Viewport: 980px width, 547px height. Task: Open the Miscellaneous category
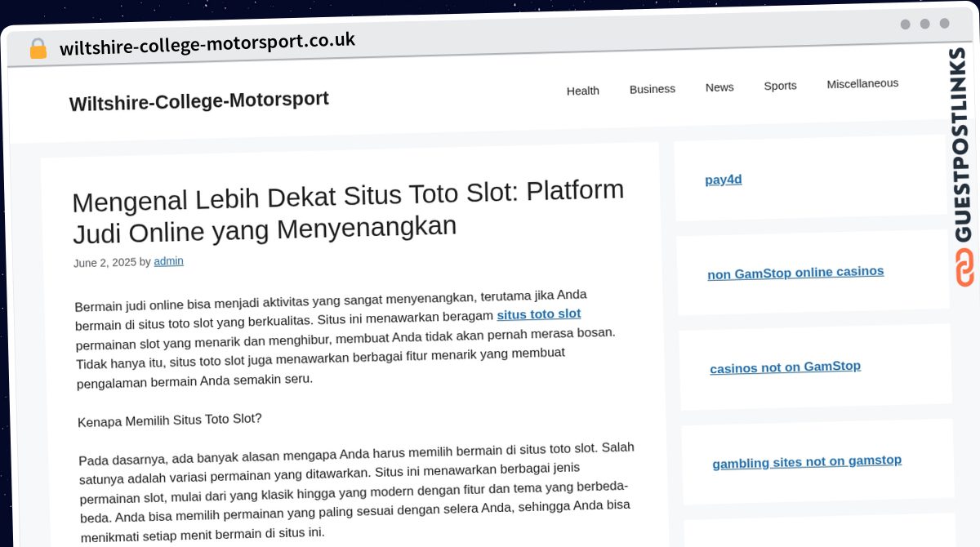(862, 83)
